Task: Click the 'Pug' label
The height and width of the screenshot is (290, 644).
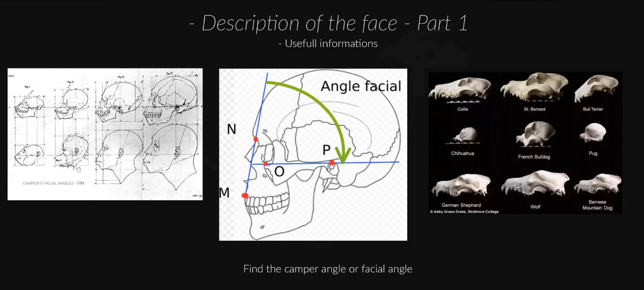Action: point(593,153)
